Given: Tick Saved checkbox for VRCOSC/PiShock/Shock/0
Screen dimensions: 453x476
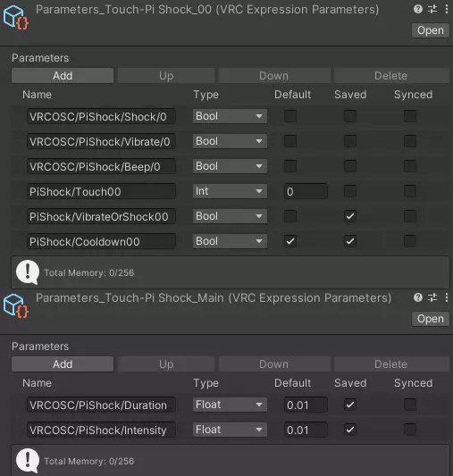Looking at the screenshot, I should (350, 116).
